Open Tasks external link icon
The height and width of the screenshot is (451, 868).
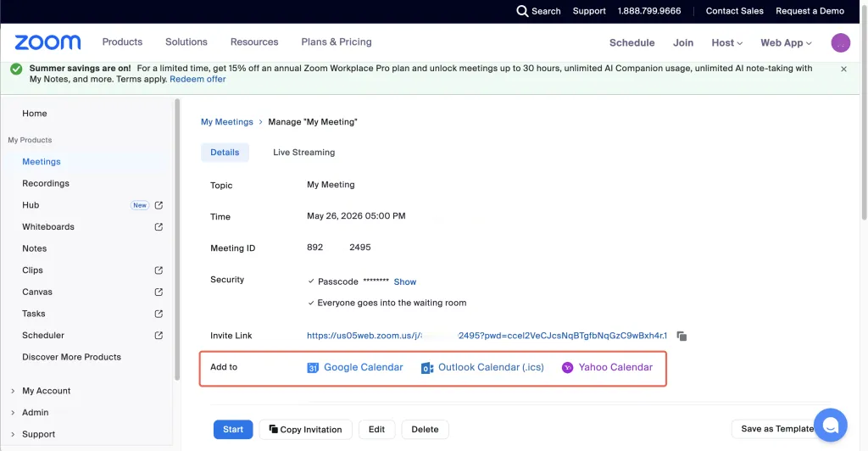pos(159,314)
